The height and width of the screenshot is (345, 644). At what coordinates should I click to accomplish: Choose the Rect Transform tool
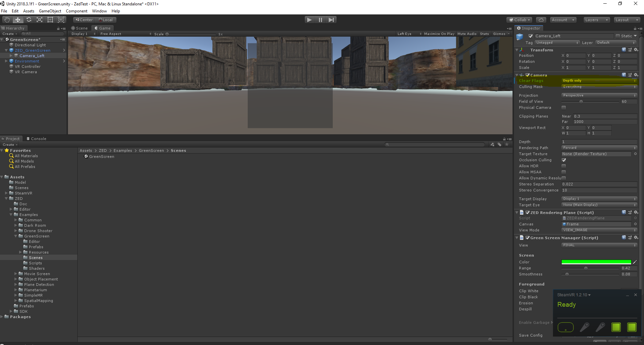click(50, 19)
